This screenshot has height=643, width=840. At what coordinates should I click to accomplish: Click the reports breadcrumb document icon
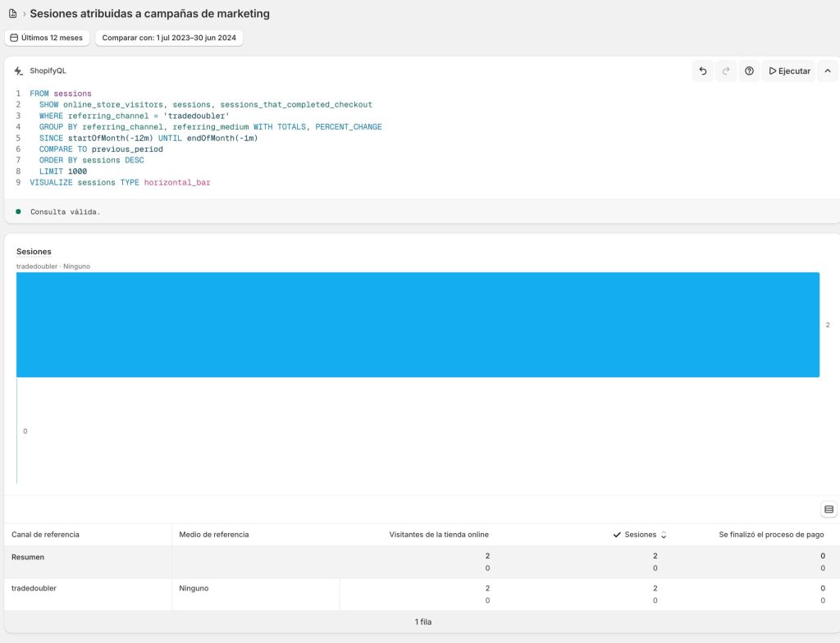pyautogui.click(x=13, y=13)
